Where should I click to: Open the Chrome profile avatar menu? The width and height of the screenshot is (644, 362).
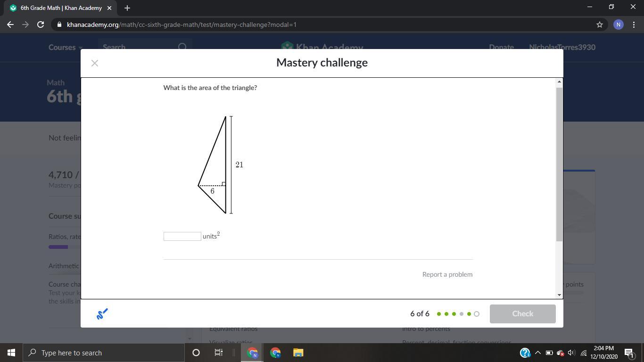[x=619, y=25]
